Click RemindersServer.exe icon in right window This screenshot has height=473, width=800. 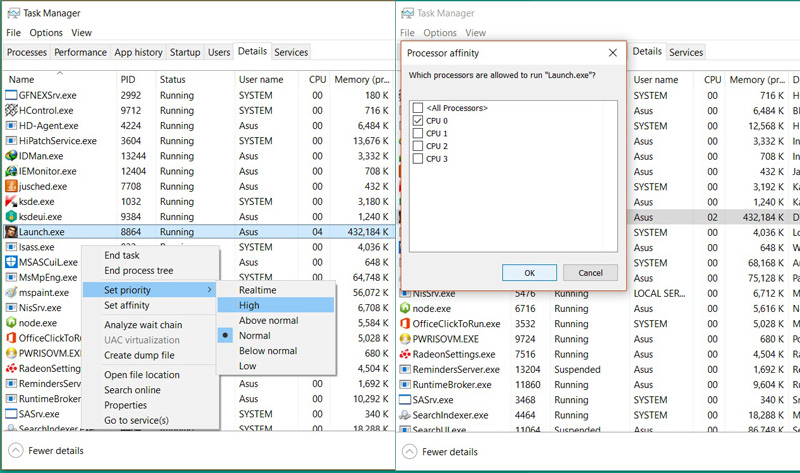pyautogui.click(x=405, y=369)
